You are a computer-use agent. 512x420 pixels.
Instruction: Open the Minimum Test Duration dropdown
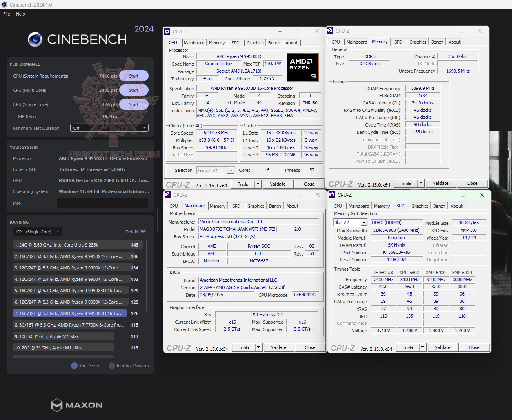(109, 128)
